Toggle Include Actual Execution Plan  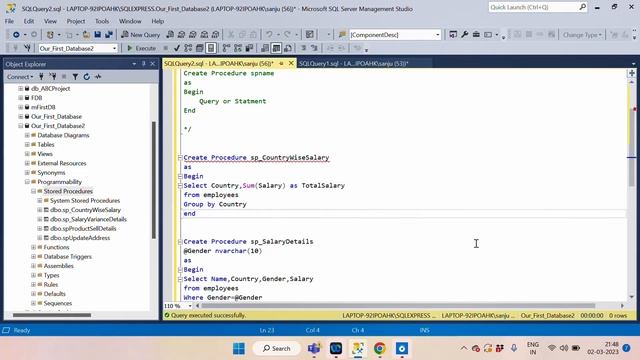pyautogui.click(x=226, y=48)
